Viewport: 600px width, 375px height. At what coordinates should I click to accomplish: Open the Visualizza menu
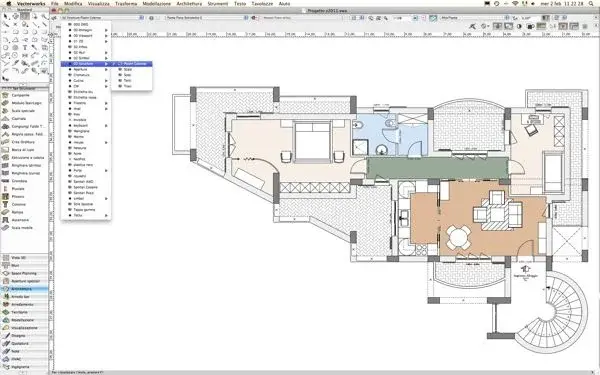tap(98, 3)
